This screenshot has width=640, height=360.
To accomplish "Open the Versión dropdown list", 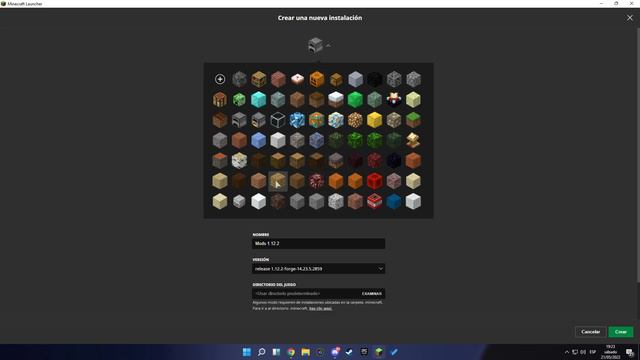I will pyautogui.click(x=318, y=269).
